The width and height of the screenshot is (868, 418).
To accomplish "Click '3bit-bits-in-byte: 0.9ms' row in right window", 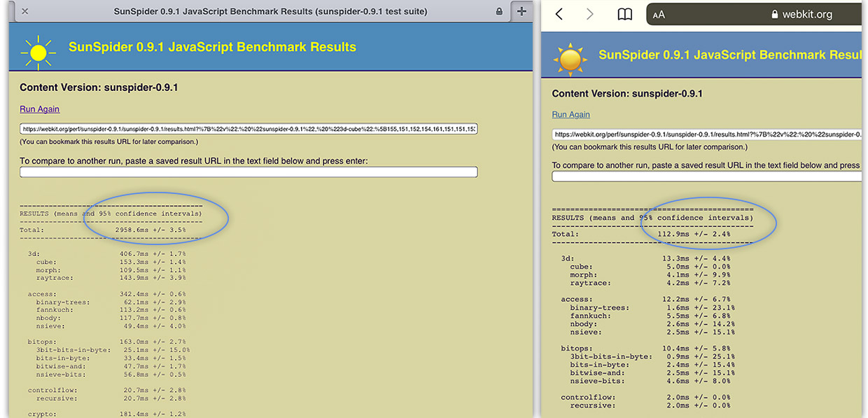I will pyautogui.click(x=652, y=357).
